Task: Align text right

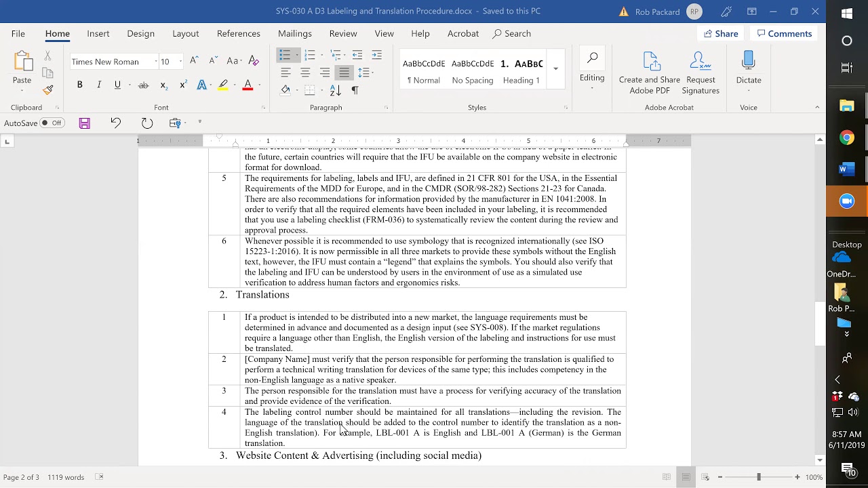Action: [x=325, y=73]
